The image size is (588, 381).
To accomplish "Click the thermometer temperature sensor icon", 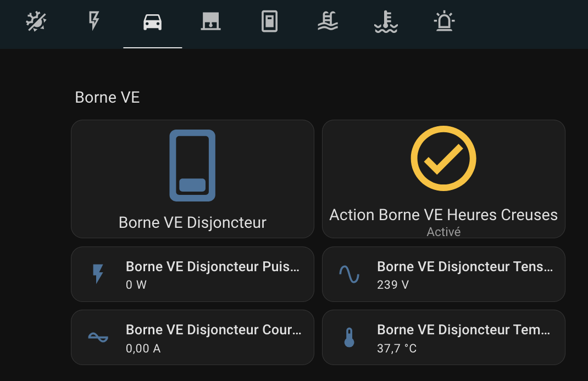I will [349, 337].
